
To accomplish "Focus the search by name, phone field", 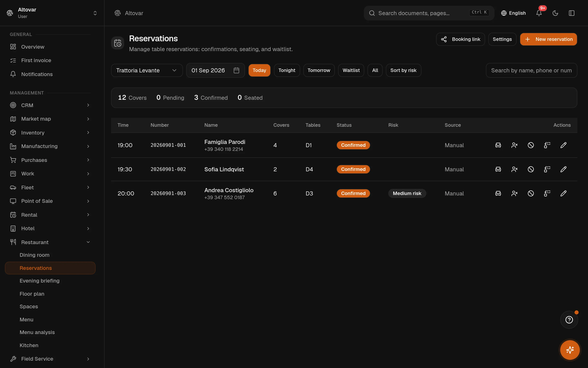I will click(531, 70).
